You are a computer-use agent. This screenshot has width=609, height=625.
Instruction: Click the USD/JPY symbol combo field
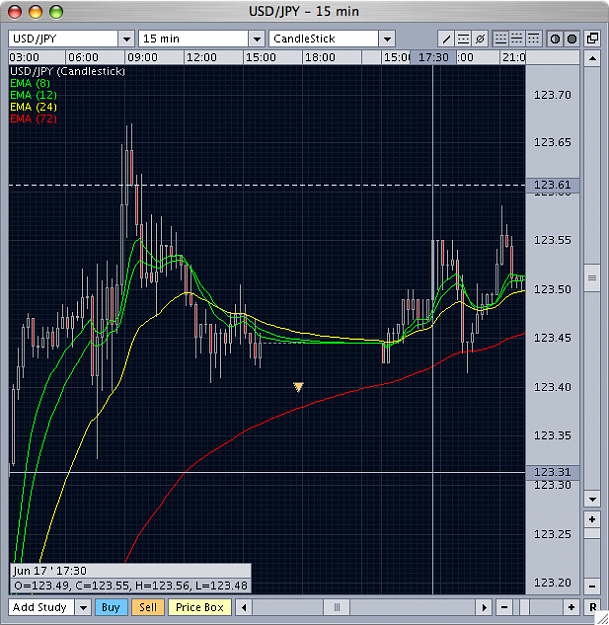point(63,39)
